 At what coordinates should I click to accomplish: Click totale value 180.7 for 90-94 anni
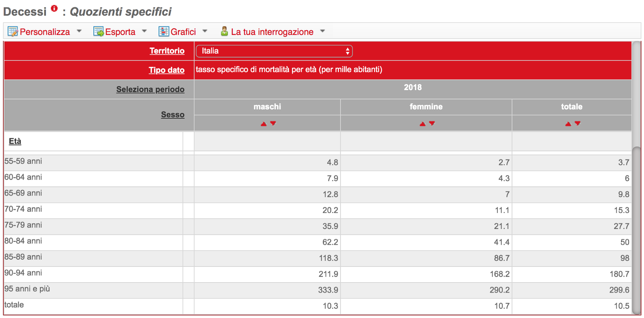coord(619,274)
